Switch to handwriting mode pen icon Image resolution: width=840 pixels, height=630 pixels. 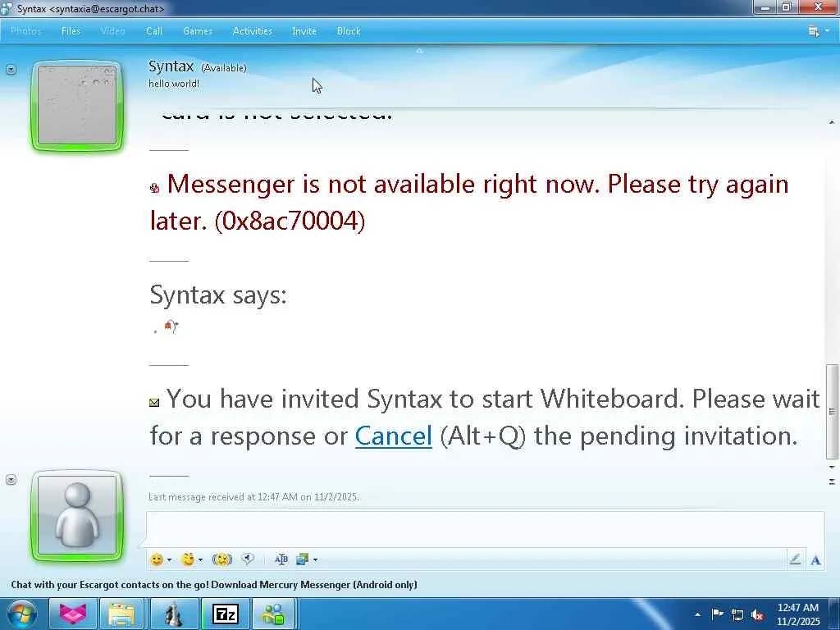coord(795,559)
